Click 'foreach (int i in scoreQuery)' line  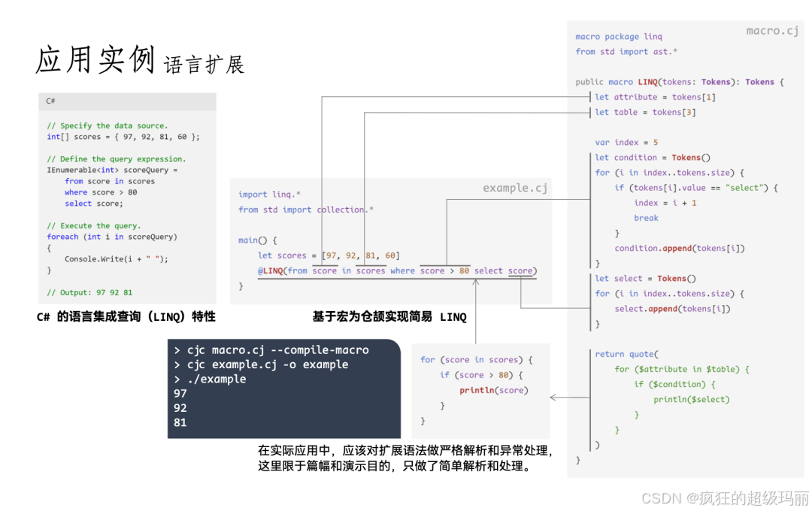112,237
